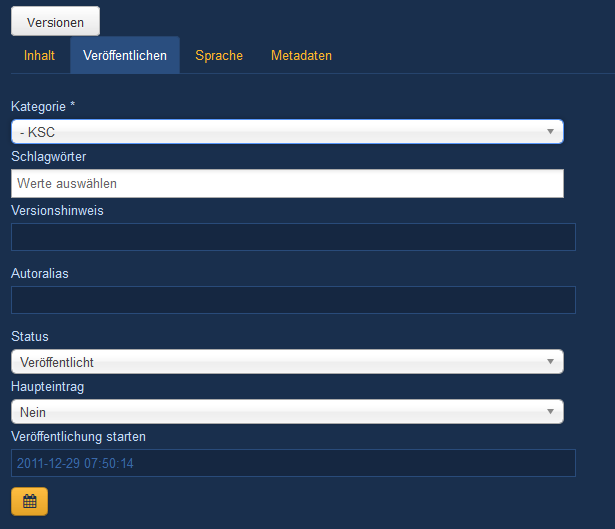Screen dimensions: 615x529
Task: Go to the Metadaten tab
Action: 301,56
